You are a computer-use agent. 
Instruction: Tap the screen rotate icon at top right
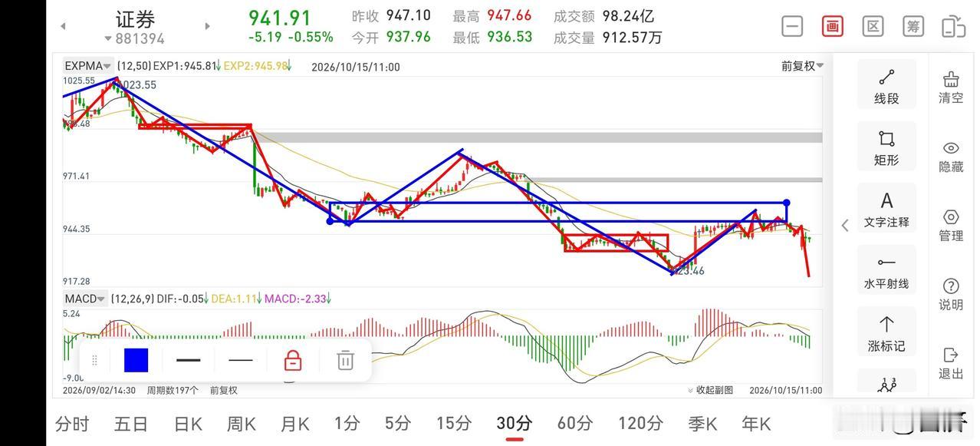953,26
